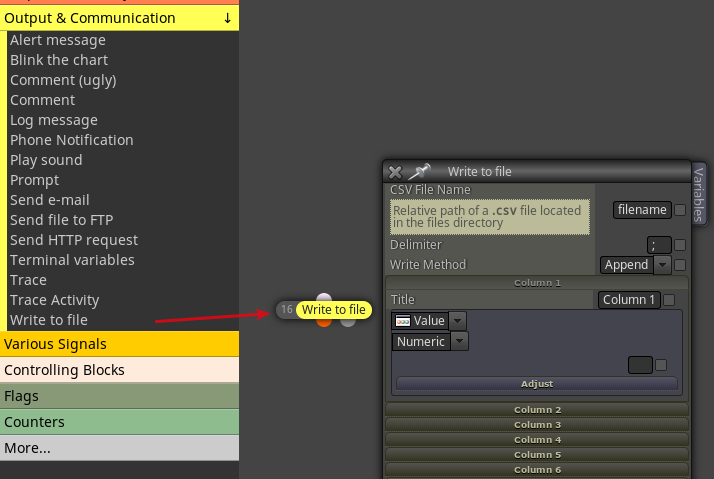714x479 pixels.
Task: Toggle the checkbox next to filename field
Action: tap(680, 210)
